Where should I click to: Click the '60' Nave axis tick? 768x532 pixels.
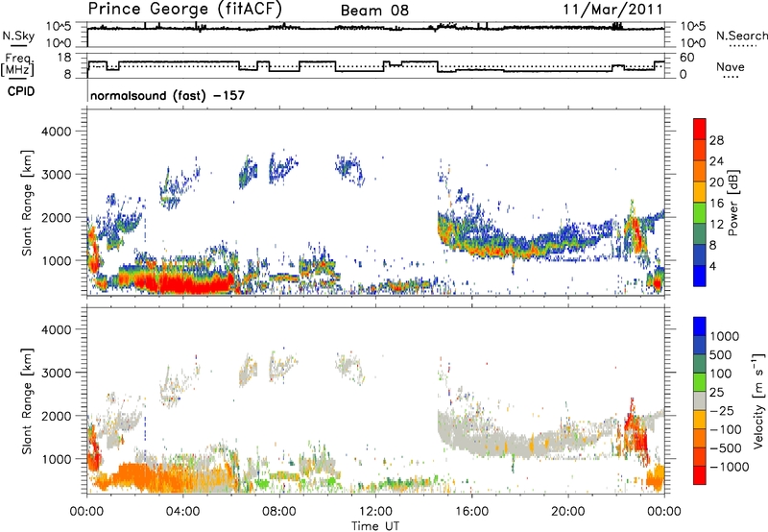686,58
